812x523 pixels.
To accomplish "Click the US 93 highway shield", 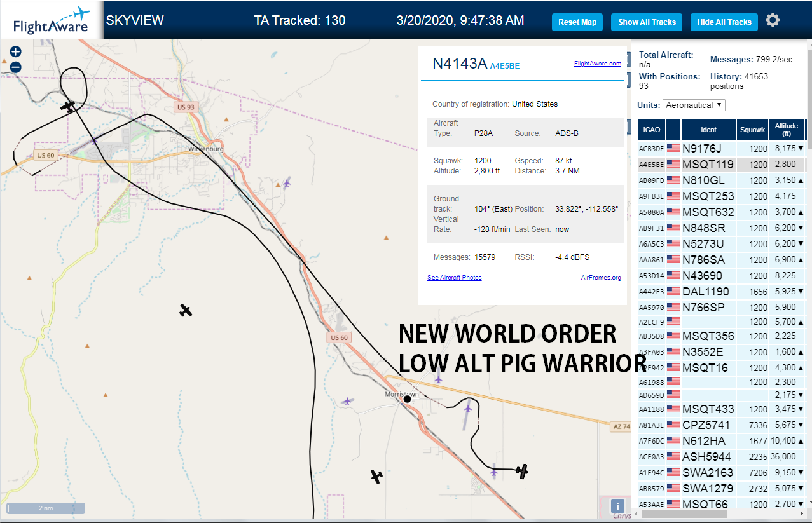I will coord(185,107).
